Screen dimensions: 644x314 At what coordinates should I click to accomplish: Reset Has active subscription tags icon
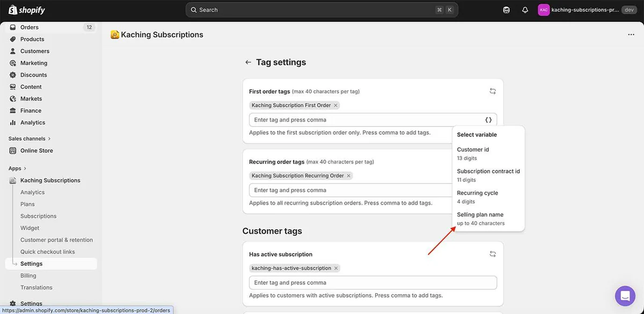(493, 254)
